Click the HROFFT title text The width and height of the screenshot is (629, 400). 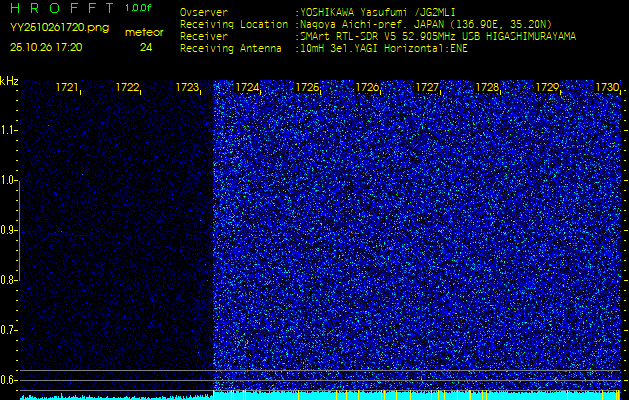63,8
